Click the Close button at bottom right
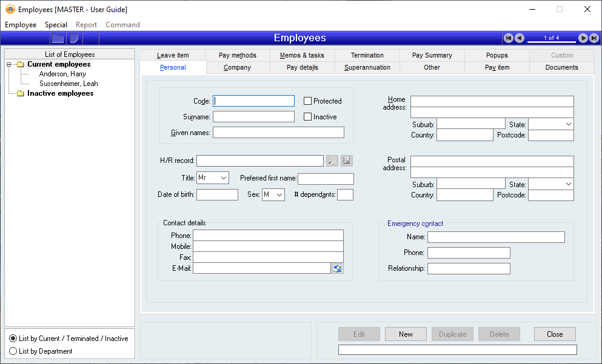The image size is (602, 364). pos(554,334)
